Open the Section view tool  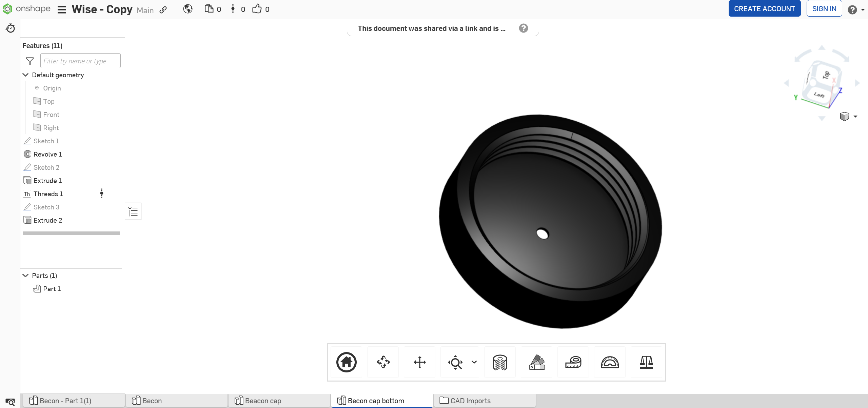click(500, 362)
